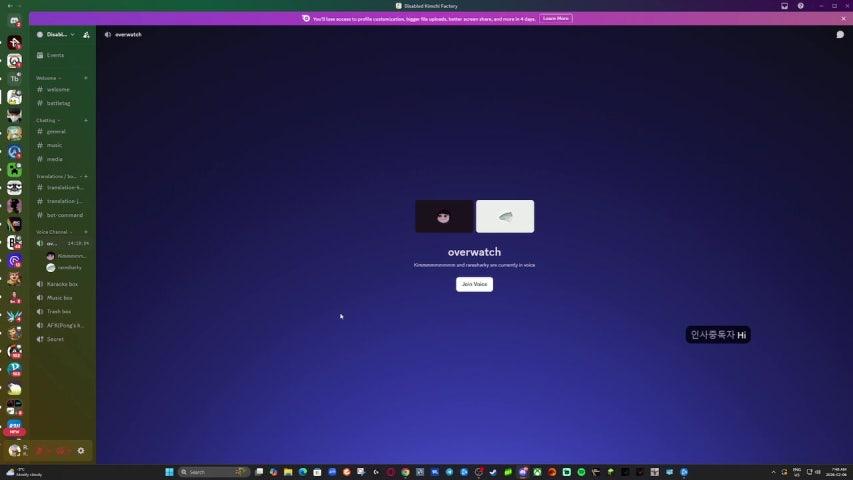
Task: Open the server icon with the NEW badge
Action: pos(14,427)
